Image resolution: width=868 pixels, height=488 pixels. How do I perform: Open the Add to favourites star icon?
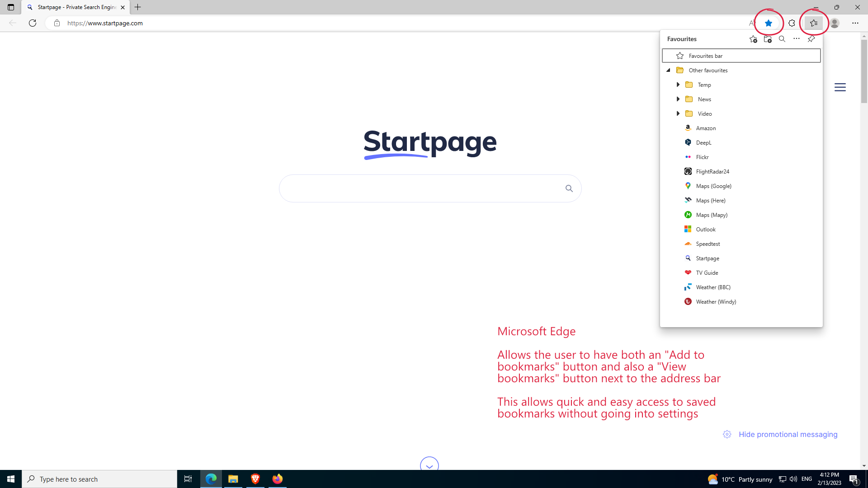click(768, 23)
